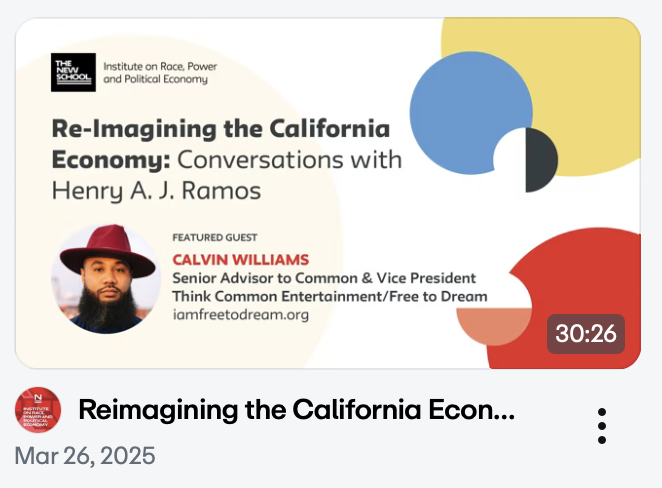Screen dimensions: 662x488
Task: Click the FEATURED GUEST label
Action: coord(215,238)
